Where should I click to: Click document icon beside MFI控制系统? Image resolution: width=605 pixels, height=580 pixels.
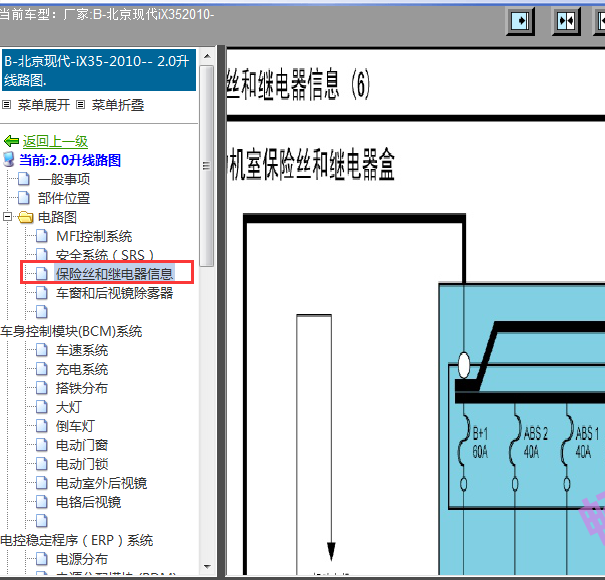(42, 236)
